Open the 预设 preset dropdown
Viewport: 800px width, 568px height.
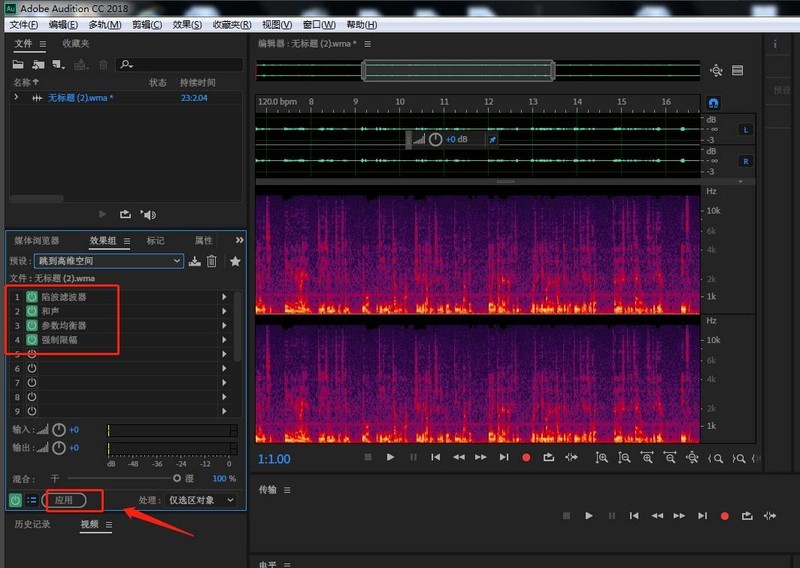click(x=109, y=261)
